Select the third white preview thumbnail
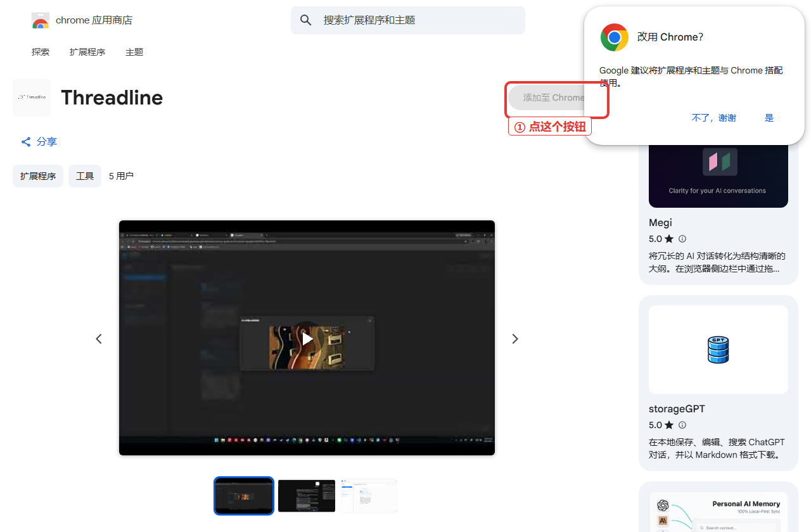Viewport: 811px width, 532px height. [369, 496]
